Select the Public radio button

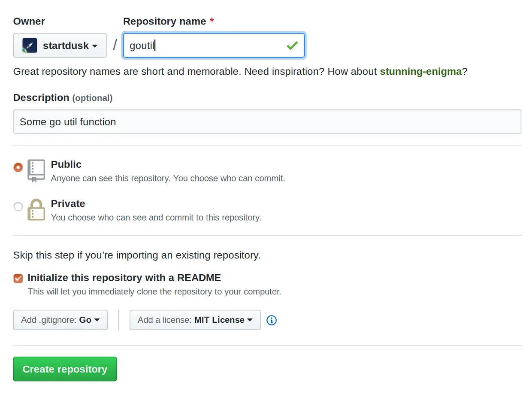[18, 167]
